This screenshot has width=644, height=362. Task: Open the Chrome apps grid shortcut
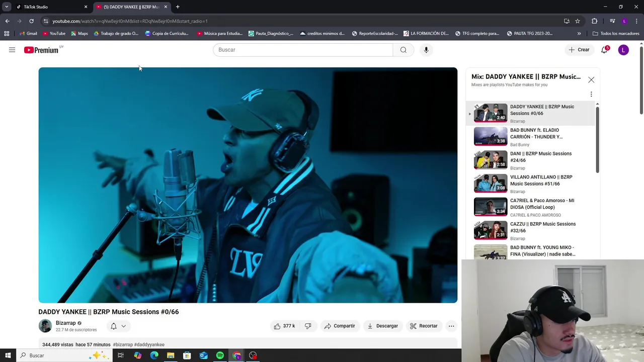click(7, 34)
